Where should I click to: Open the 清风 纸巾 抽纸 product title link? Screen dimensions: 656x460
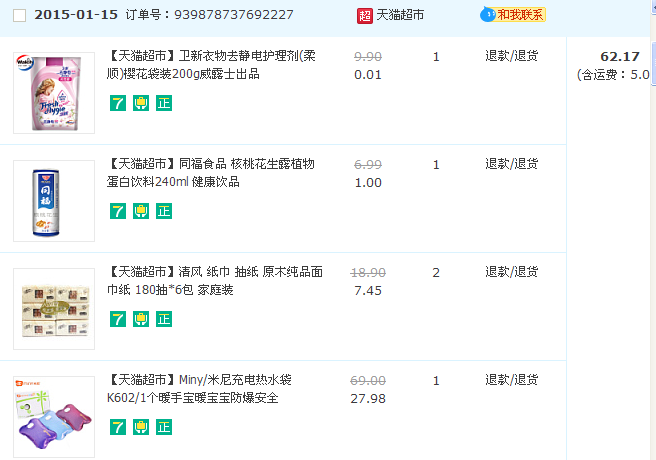tap(215, 281)
